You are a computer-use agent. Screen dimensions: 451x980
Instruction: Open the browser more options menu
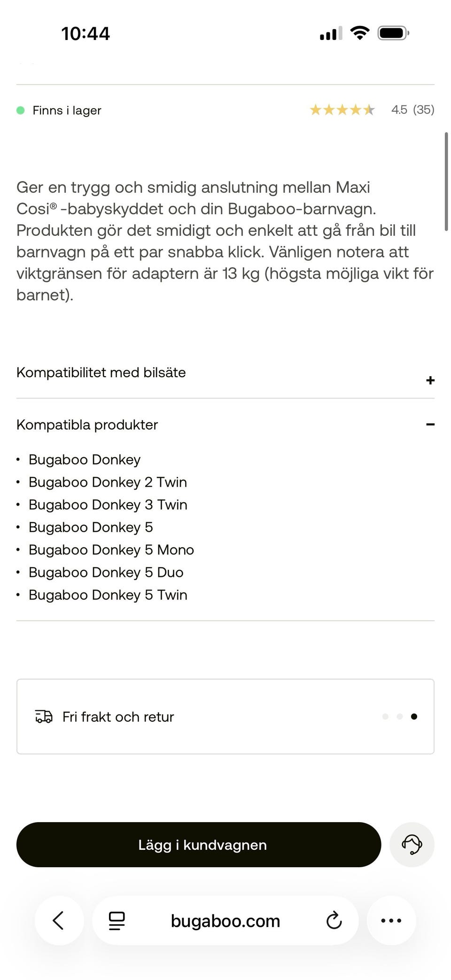coord(391,920)
